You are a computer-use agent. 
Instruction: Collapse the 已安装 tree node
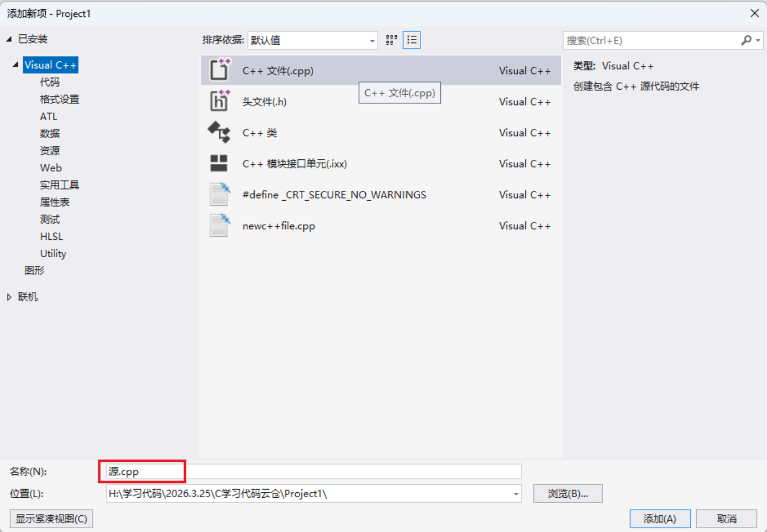point(9,39)
